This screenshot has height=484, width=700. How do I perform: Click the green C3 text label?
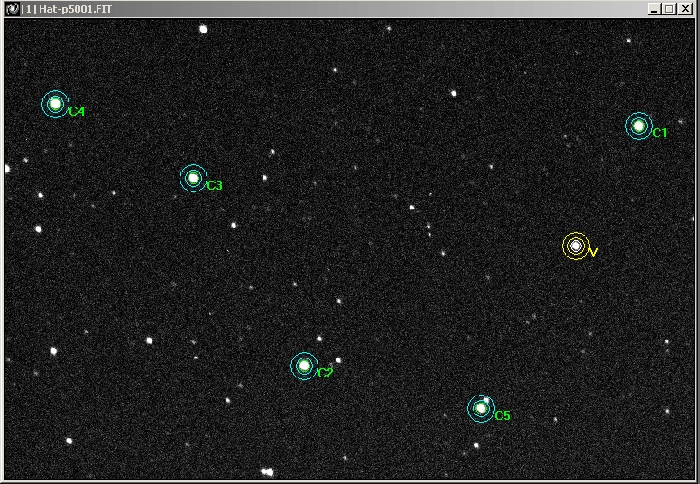(x=214, y=185)
